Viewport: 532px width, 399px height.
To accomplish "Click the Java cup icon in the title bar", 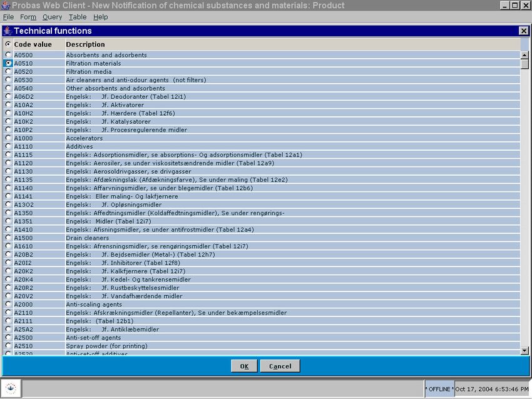I will coord(6,5).
